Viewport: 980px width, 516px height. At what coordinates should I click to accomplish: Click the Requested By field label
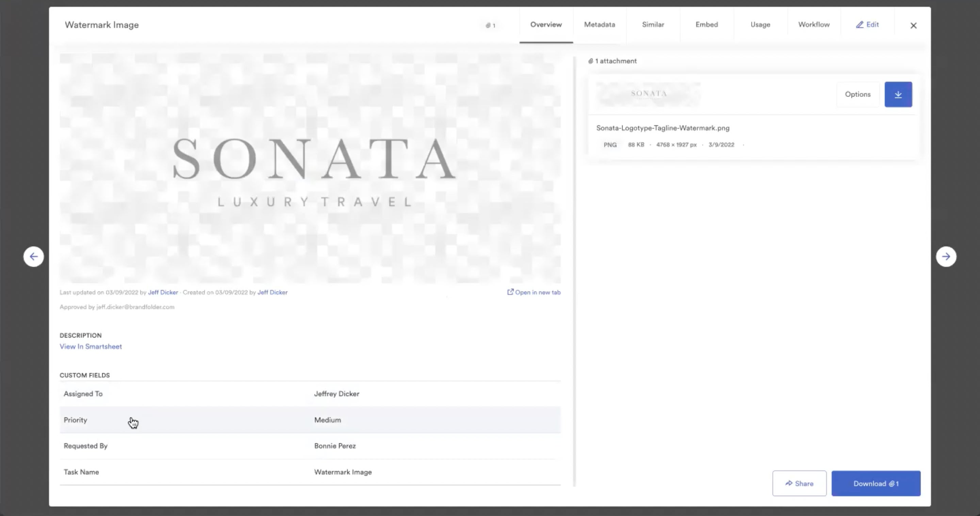tap(86, 446)
